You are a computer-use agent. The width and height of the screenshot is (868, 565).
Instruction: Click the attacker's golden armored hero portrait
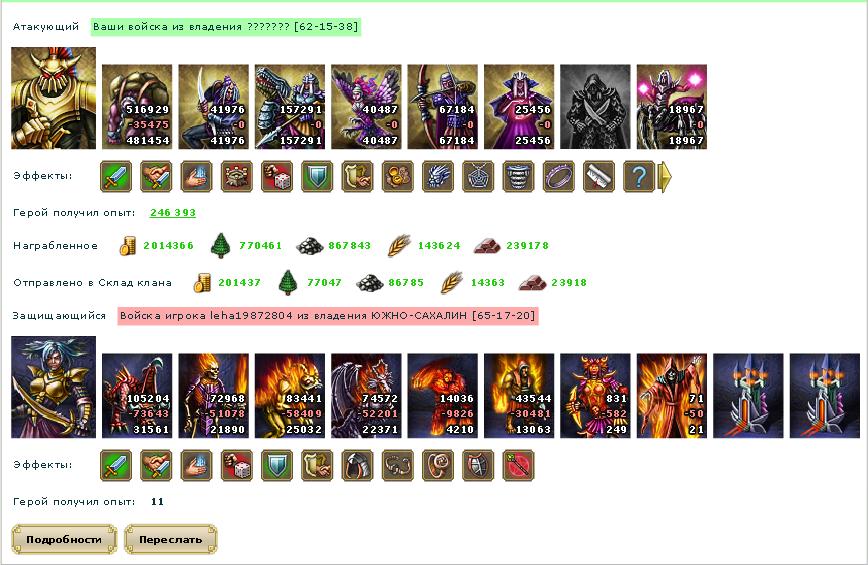(x=54, y=98)
